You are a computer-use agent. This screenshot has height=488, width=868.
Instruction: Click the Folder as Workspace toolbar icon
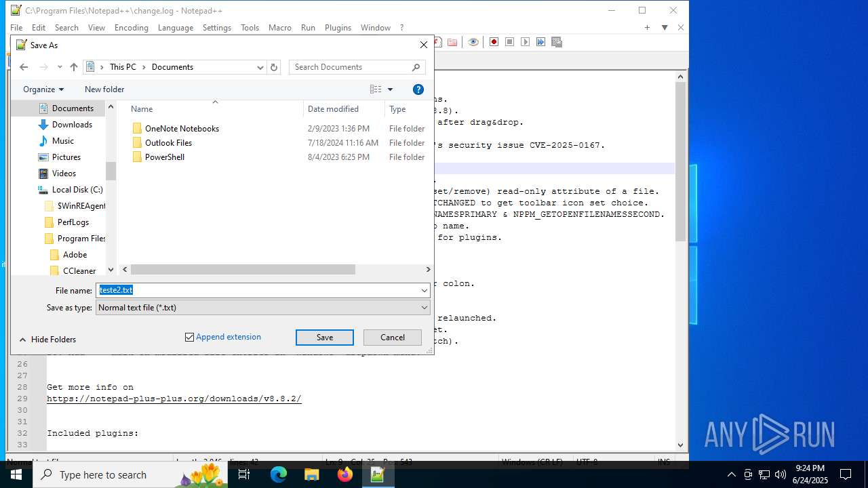coord(452,42)
